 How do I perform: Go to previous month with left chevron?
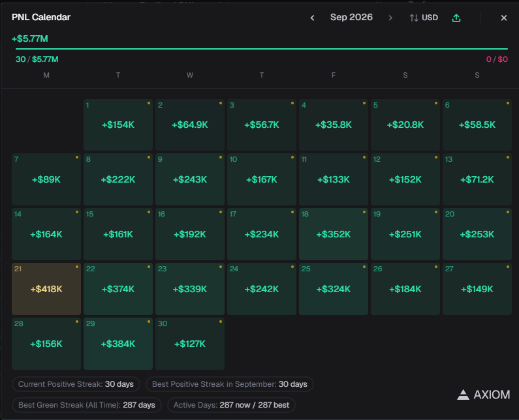(x=312, y=18)
